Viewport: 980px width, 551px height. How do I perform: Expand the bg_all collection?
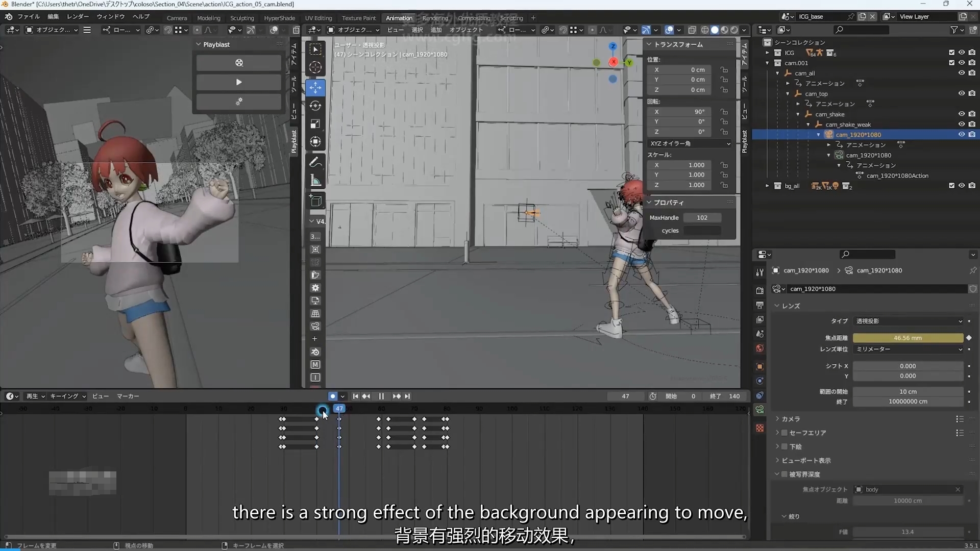point(767,186)
